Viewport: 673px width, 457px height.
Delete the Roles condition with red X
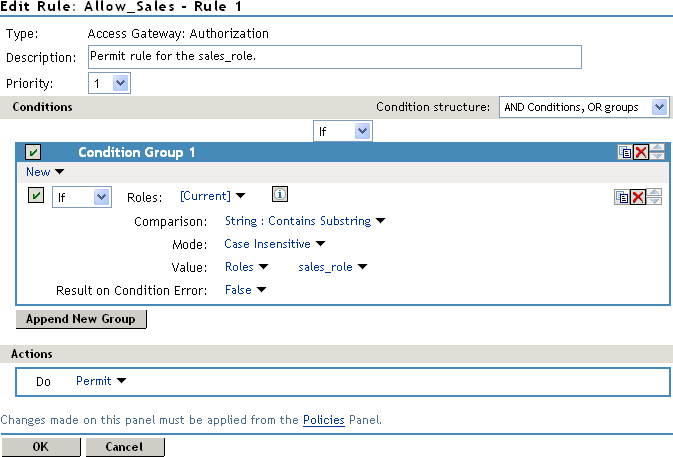[x=637, y=197]
